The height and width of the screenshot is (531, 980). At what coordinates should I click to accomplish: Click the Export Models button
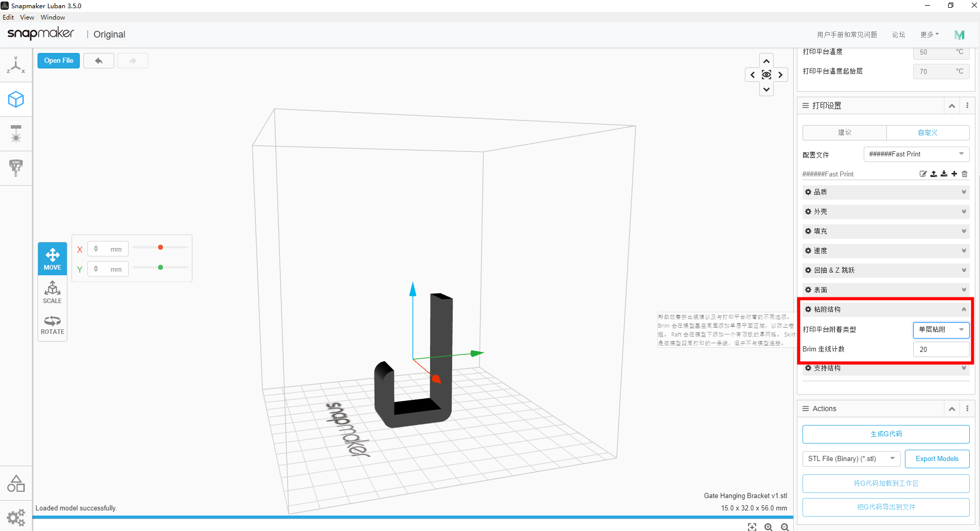pyautogui.click(x=937, y=458)
